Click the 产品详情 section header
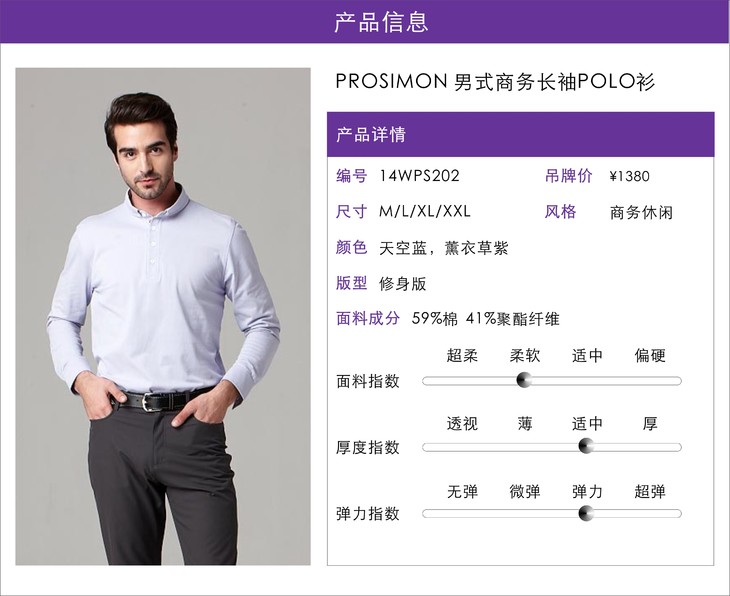The image size is (730, 596). (x=520, y=134)
